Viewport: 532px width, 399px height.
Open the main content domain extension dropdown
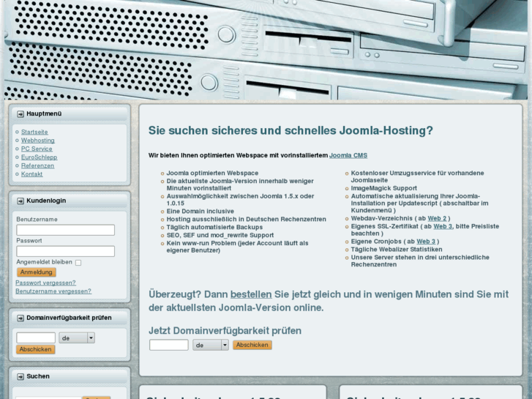coord(211,345)
